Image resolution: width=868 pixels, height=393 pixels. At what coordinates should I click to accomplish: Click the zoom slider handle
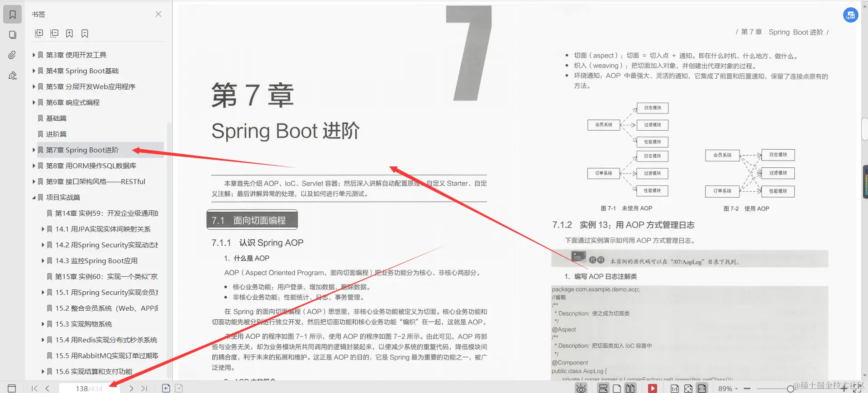tap(790, 388)
